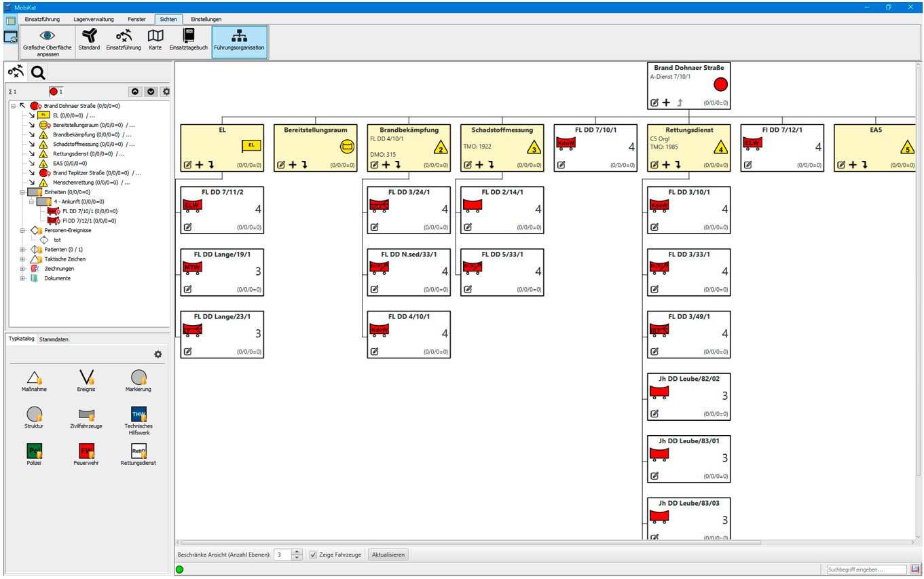Open the Einstellungen menu tab
The image size is (924, 579).
[x=206, y=19]
